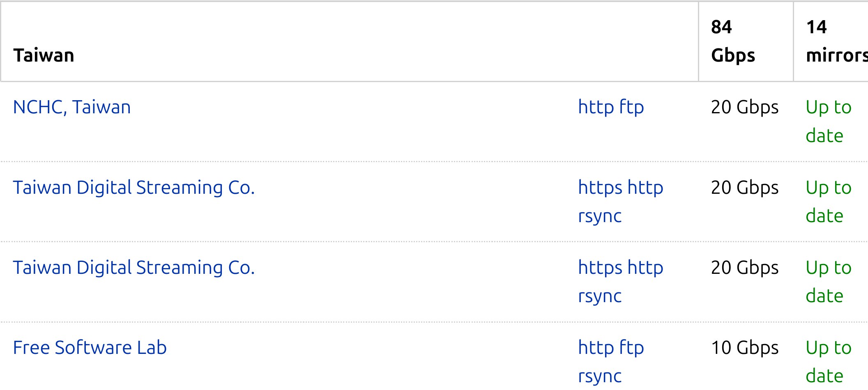This screenshot has width=868, height=390.
Task: Select the rsync link for Free Software Lab
Action: [x=600, y=376]
